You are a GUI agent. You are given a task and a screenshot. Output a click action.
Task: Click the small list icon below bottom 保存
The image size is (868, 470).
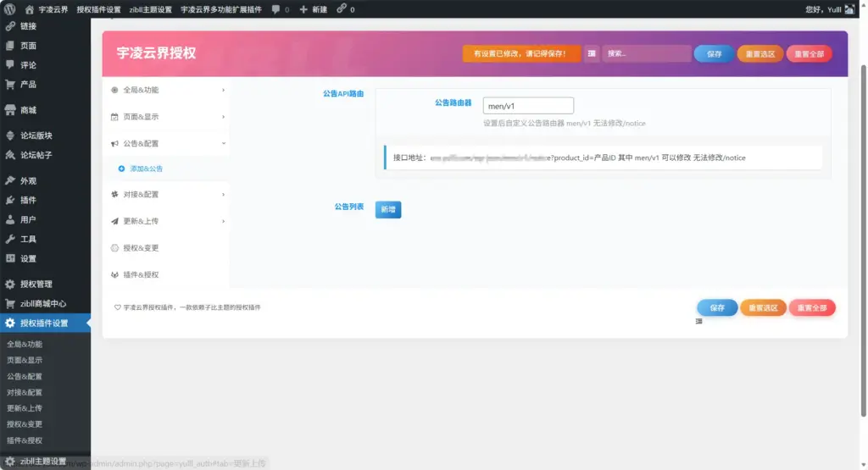coord(699,321)
